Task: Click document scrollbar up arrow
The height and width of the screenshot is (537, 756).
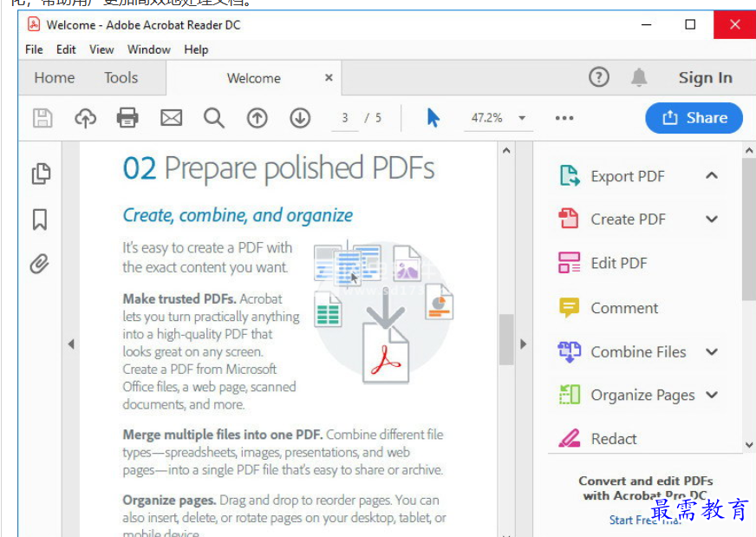Action: 506,151
